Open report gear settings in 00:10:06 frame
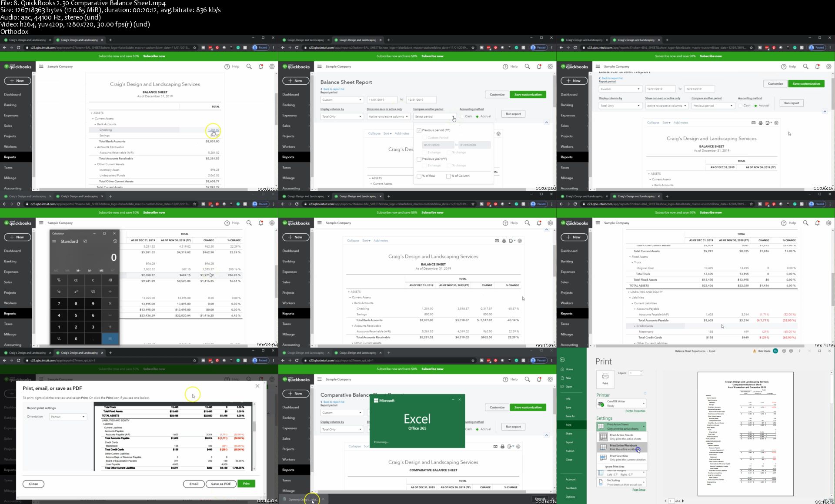Screen dimensions: 835x504 520,240
